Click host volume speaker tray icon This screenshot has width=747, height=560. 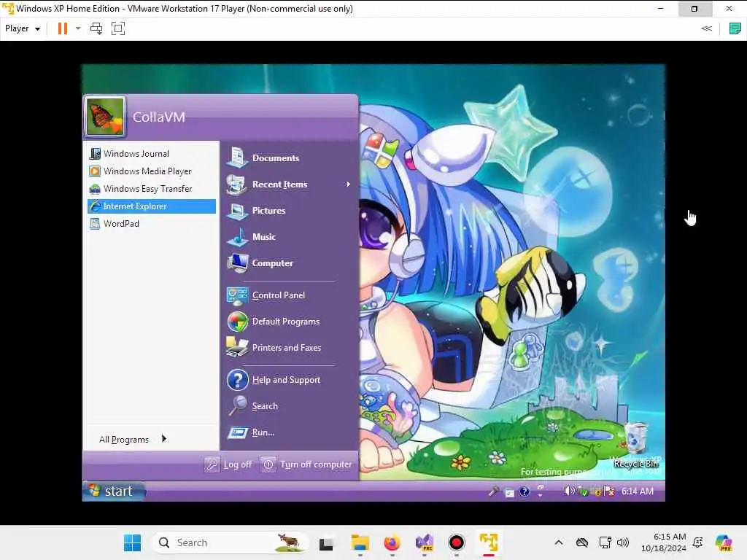pos(623,542)
